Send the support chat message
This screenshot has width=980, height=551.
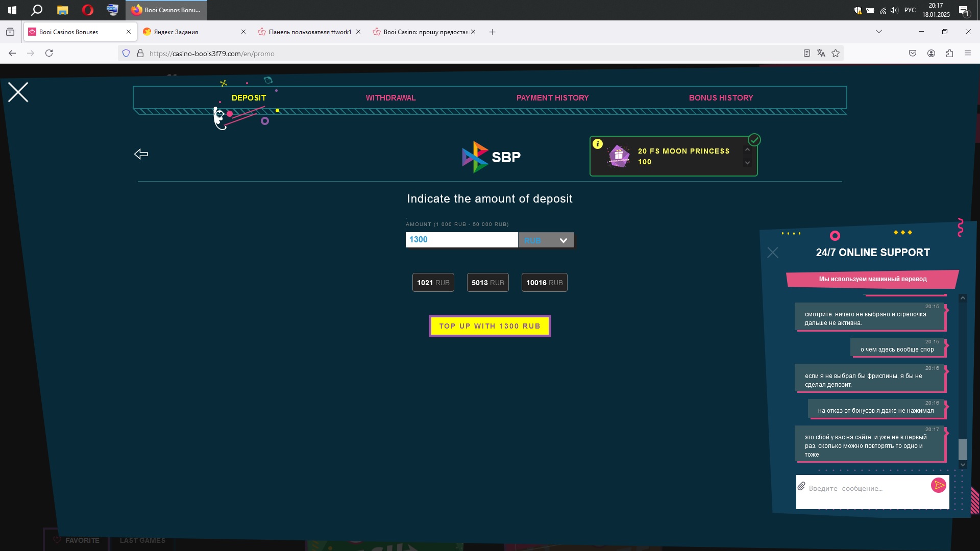coord(938,485)
